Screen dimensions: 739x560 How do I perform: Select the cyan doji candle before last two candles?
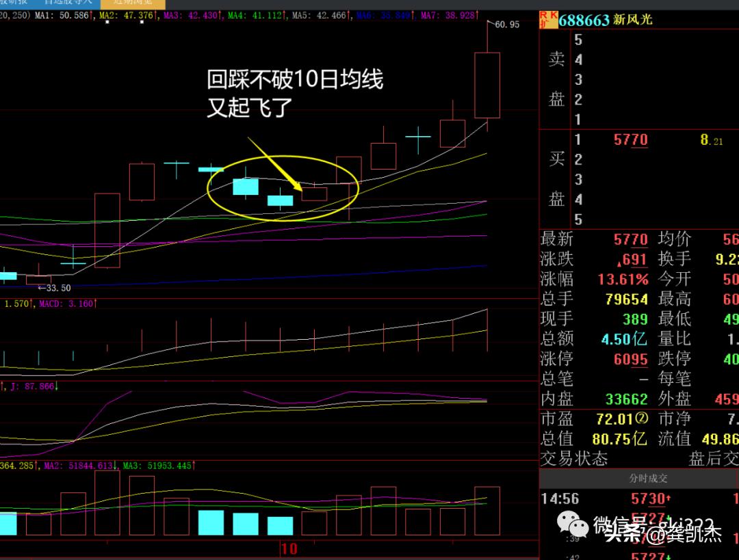pyautogui.click(x=418, y=137)
